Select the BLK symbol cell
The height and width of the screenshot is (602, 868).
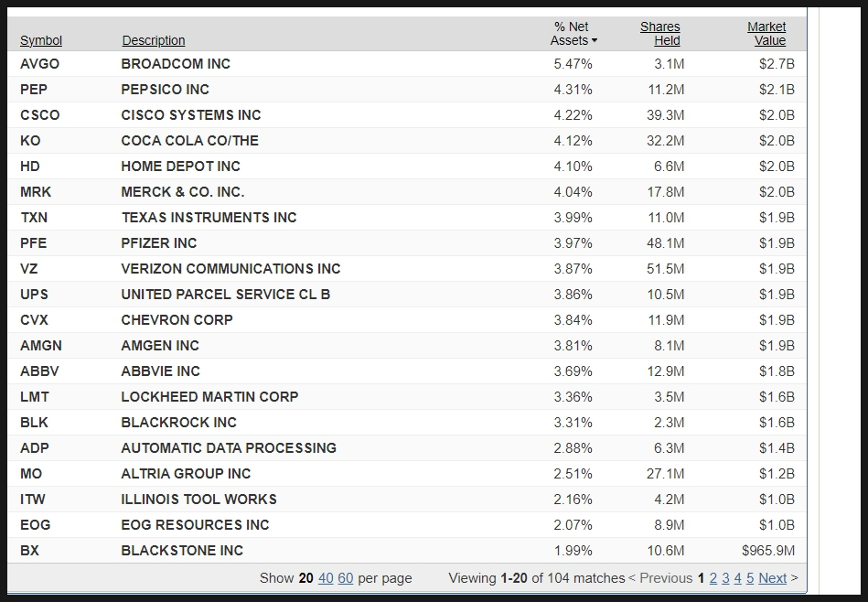coord(35,423)
